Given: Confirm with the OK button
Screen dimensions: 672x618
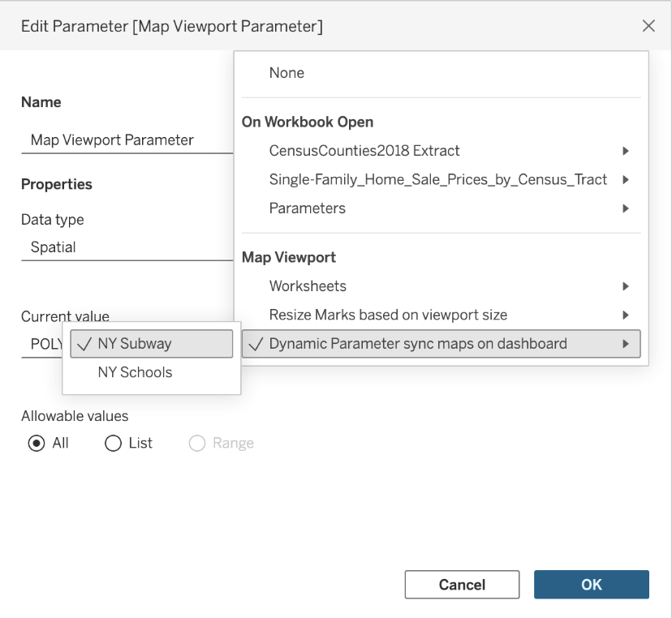Looking at the screenshot, I should tap(591, 585).
